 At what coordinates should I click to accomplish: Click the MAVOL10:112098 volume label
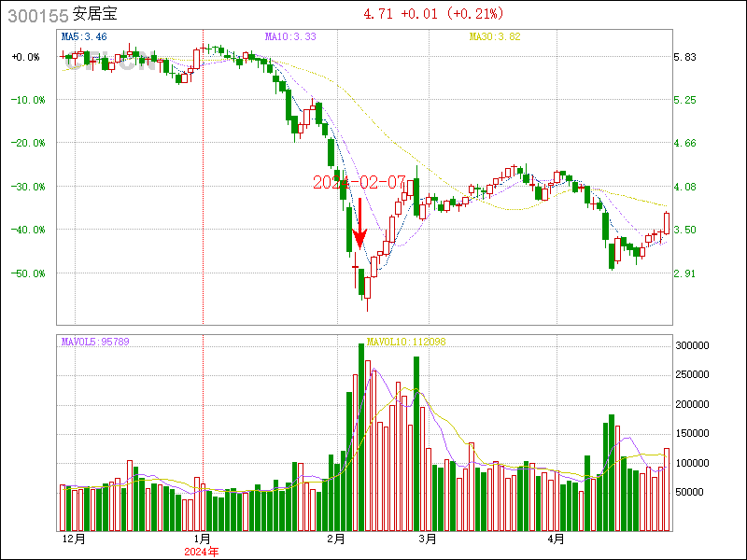(x=406, y=342)
